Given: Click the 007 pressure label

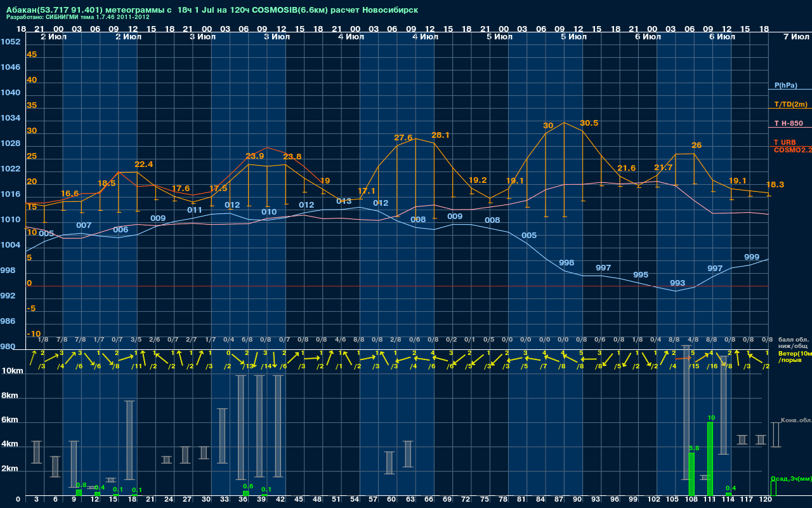Looking at the screenshot, I should [x=84, y=225].
